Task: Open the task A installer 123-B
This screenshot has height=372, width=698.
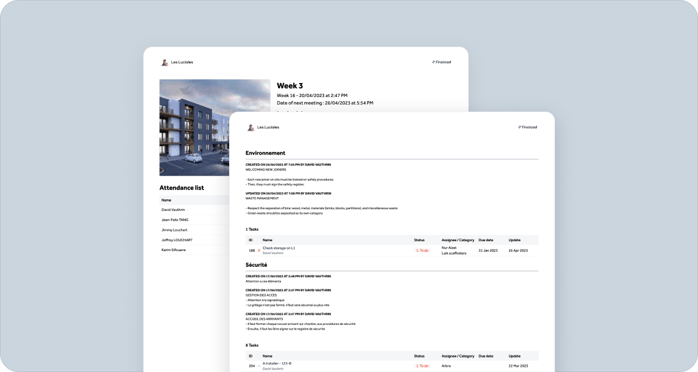Action: 277,364
